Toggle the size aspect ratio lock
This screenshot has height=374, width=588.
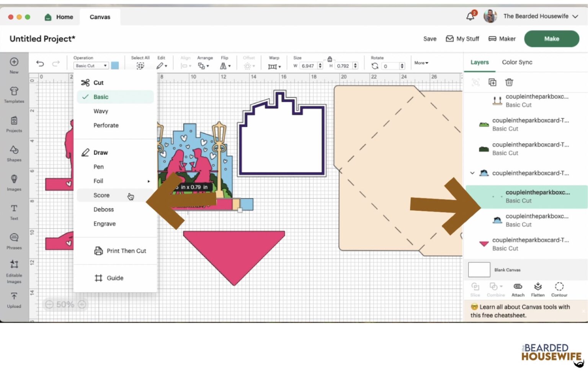(329, 59)
